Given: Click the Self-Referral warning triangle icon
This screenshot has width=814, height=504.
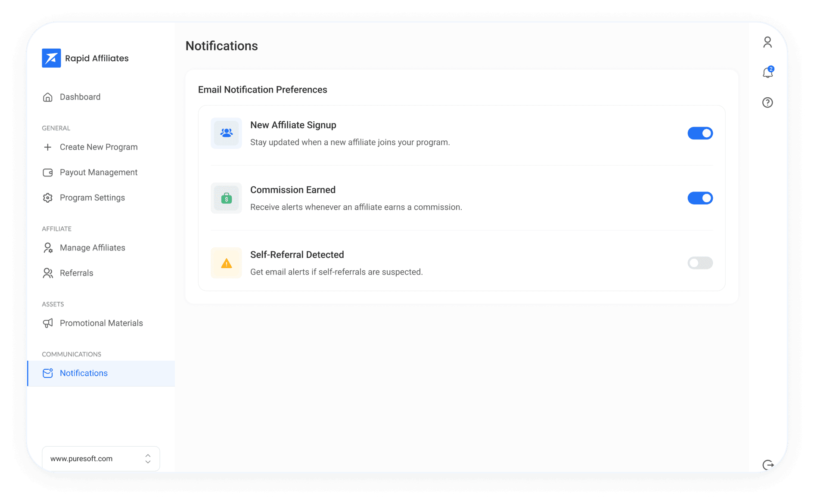Looking at the screenshot, I should (x=226, y=263).
